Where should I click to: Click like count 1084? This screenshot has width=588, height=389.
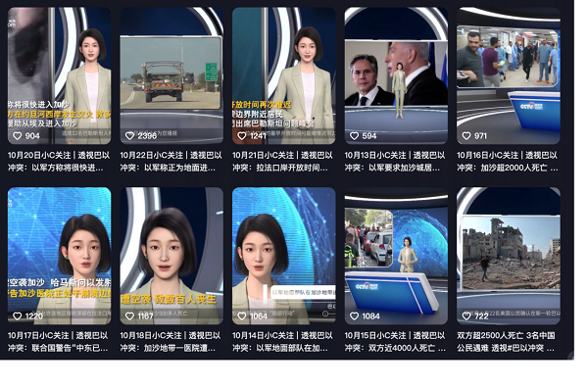pyautogui.click(x=370, y=316)
